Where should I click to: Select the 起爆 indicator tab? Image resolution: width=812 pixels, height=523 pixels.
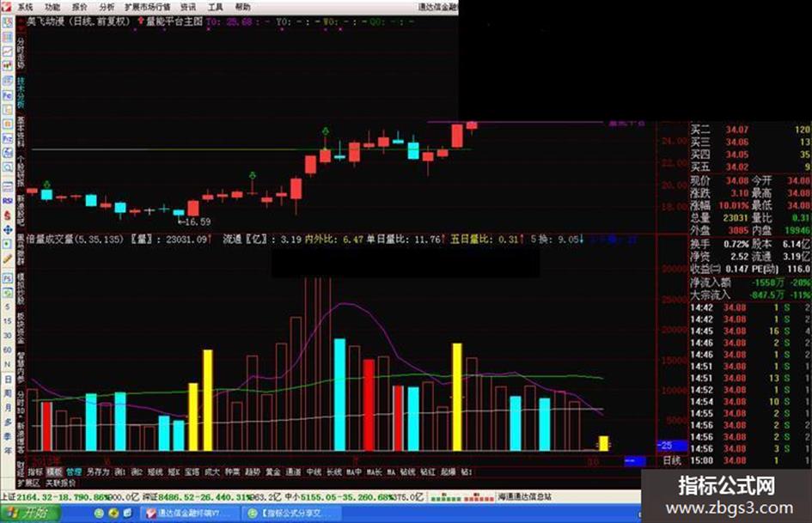(x=448, y=471)
